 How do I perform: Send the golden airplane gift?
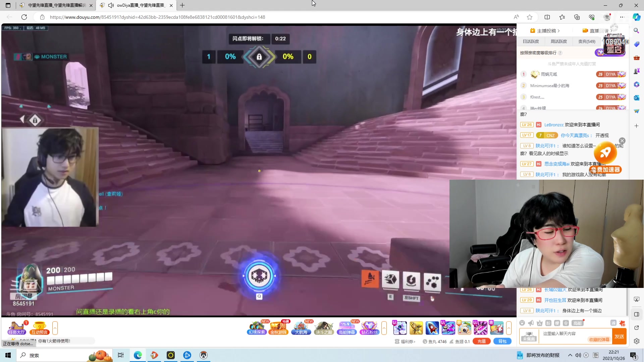pos(416,328)
